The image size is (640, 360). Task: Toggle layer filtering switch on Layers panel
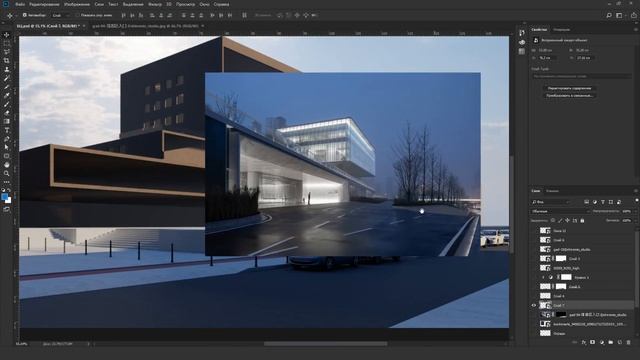[636, 201]
